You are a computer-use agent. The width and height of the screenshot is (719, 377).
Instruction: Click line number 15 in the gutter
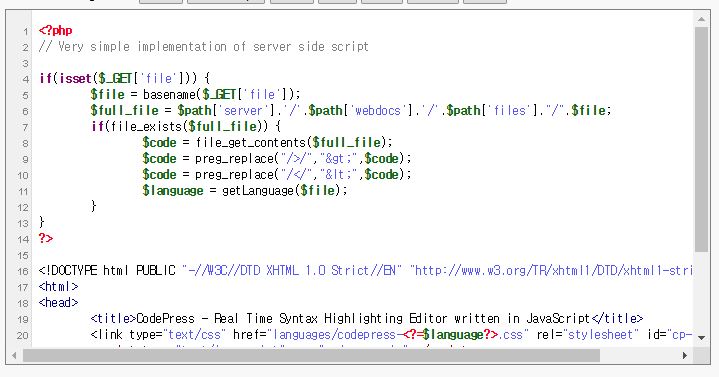[x=23, y=255]
